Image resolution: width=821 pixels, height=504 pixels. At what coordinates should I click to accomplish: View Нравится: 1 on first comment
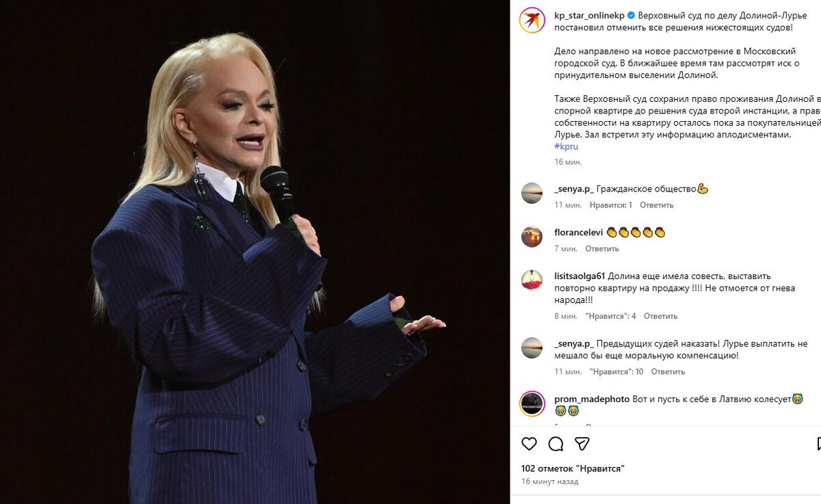pyautogui.click(x=609, y=205)
